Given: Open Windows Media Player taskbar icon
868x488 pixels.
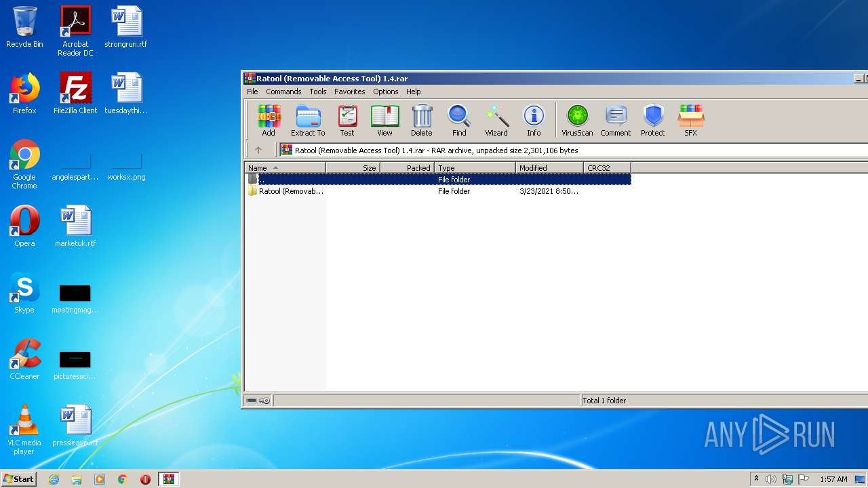Looking at the screenshot, I should click(x=100, y=479).
